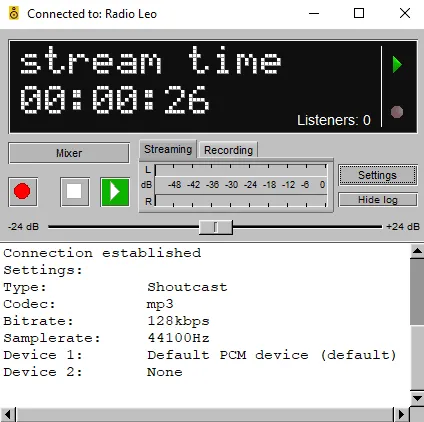Image resolution: width=424 pixels, height=422 pixels.
Task: Click the Hide log button
Action: pyautogui.click(x=378, y=200)
